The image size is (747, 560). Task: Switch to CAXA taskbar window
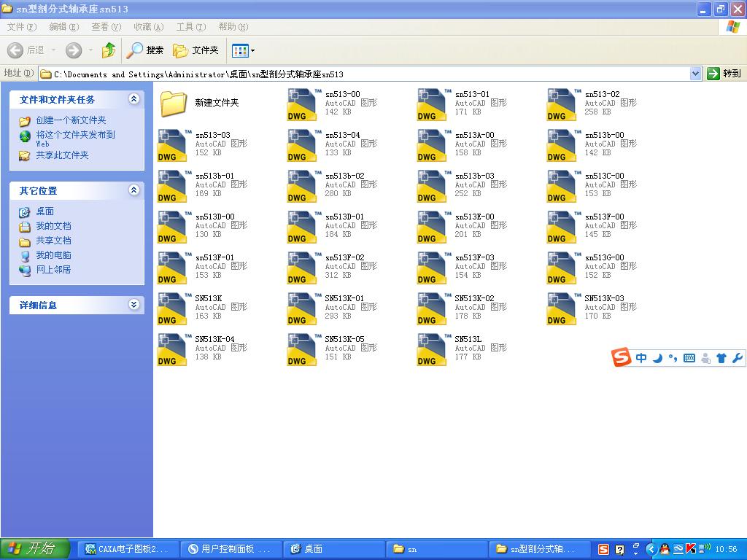[126, 549]
